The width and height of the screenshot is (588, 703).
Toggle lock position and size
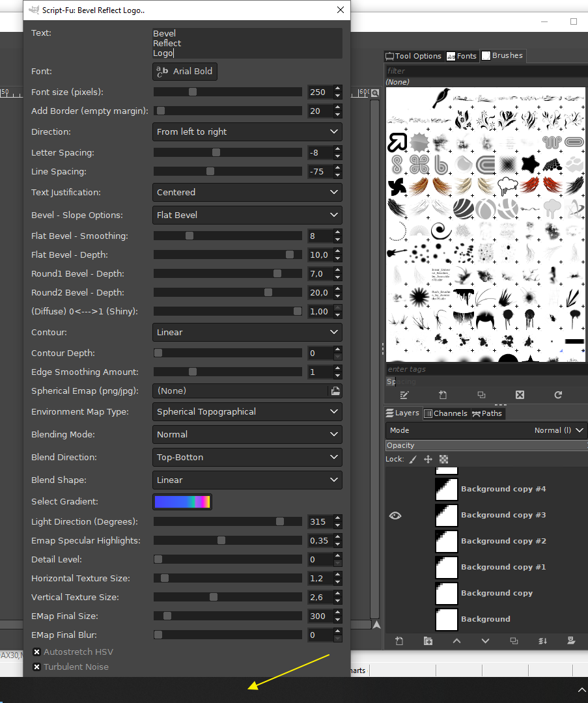428,459
